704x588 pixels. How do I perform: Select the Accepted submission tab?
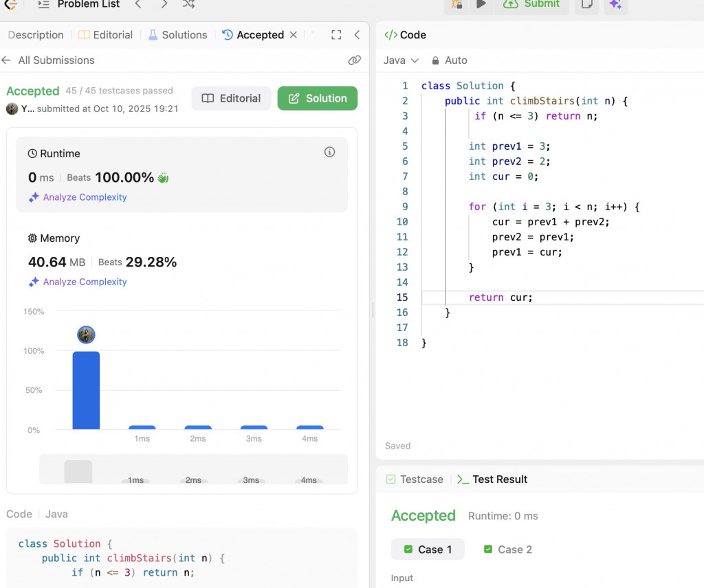click(254, 35)
